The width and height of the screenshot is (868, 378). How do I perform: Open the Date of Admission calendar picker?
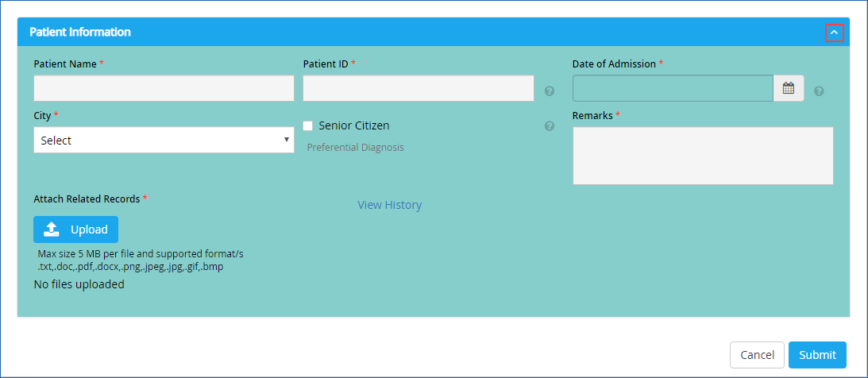(789, 88)
